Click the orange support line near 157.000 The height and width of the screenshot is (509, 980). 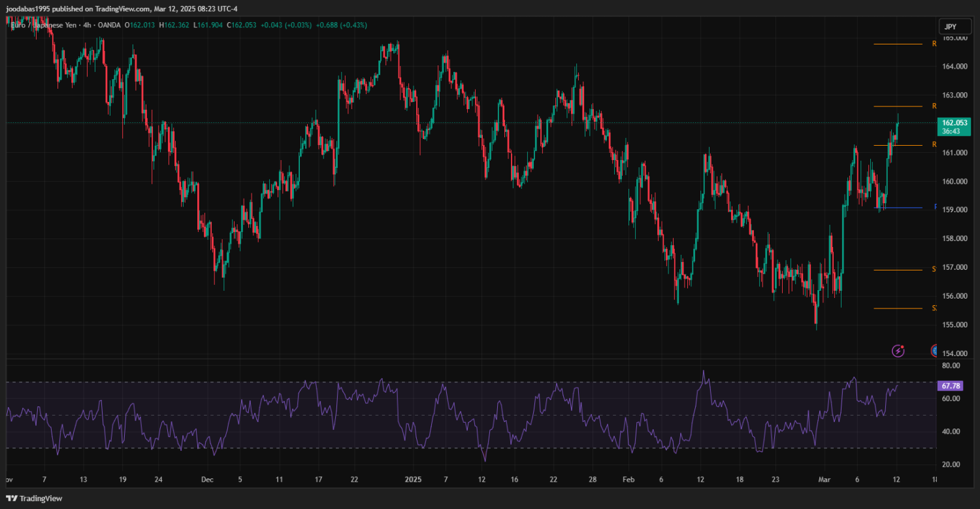click(898, 270)
